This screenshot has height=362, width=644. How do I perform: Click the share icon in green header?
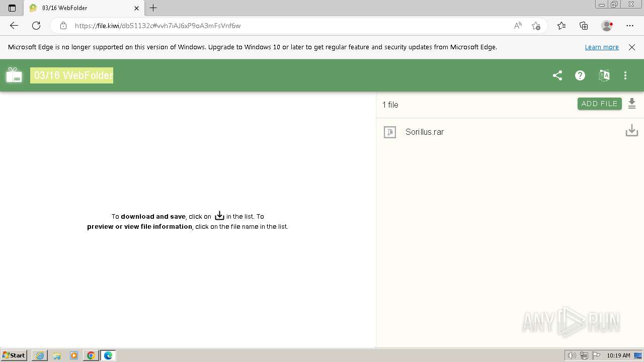pyautogui.click(x=557, y=75)
